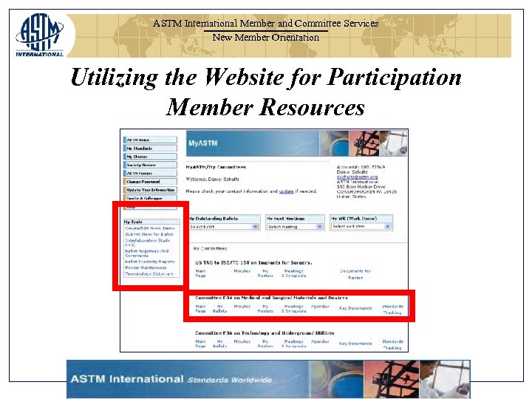Open Main Page for Committee F04
This screenshot has width=532, height=399.
200,308
